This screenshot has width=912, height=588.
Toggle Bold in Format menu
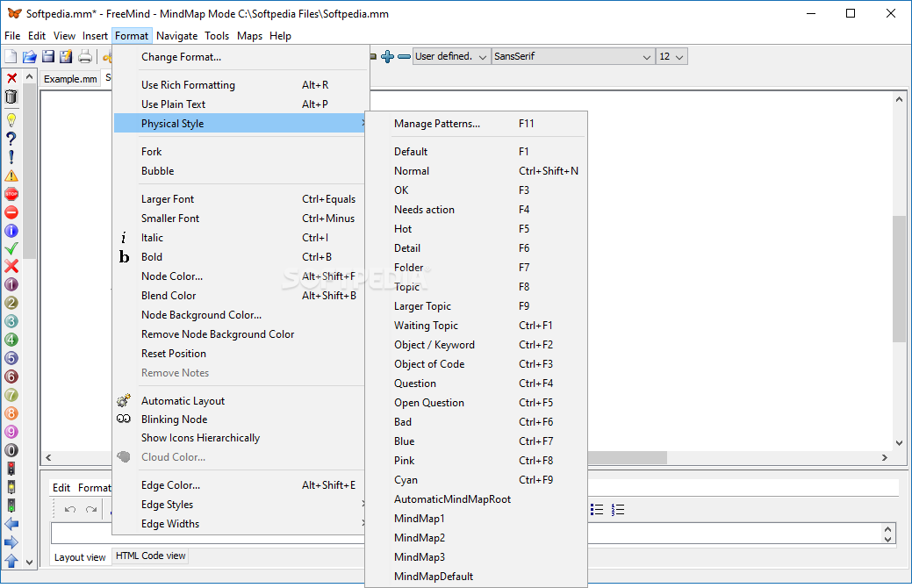[x=240, y=256]
